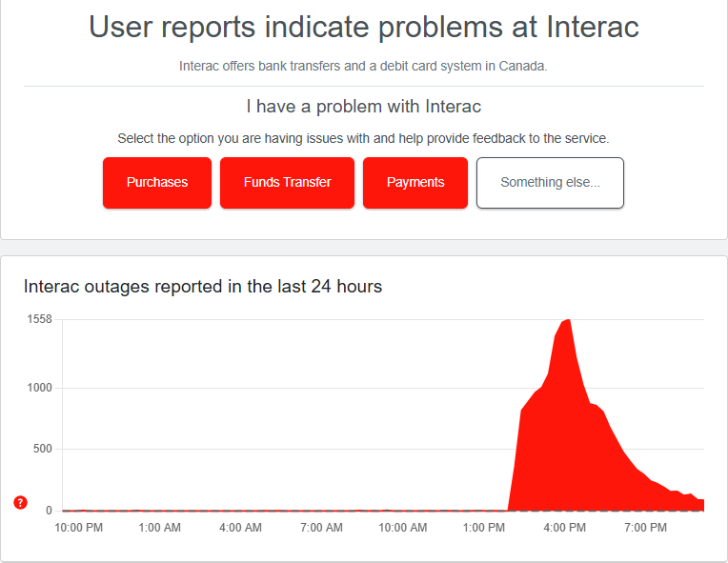Click the Interac description sentence about Canada
Image resolution: width=728 pixels, height=563 pixels.
[x=363, y=66]
